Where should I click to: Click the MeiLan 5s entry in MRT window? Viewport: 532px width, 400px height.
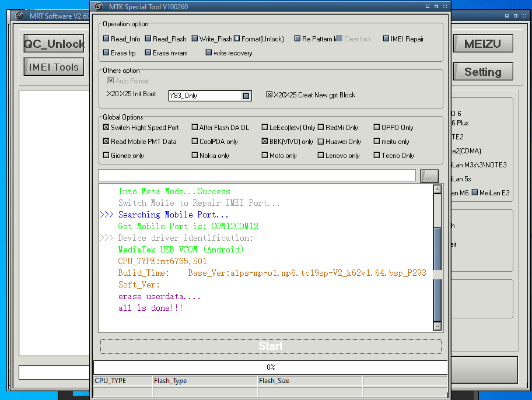461,179
